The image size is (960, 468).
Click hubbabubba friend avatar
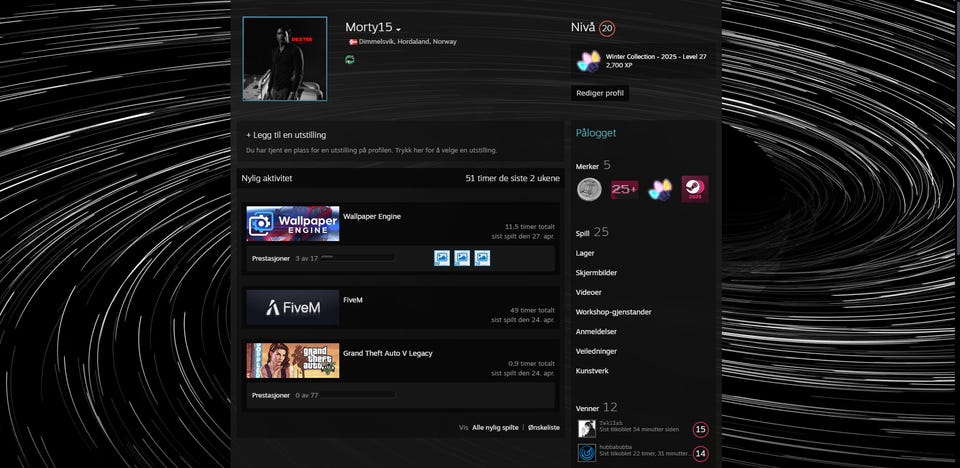tap(587, 453)
